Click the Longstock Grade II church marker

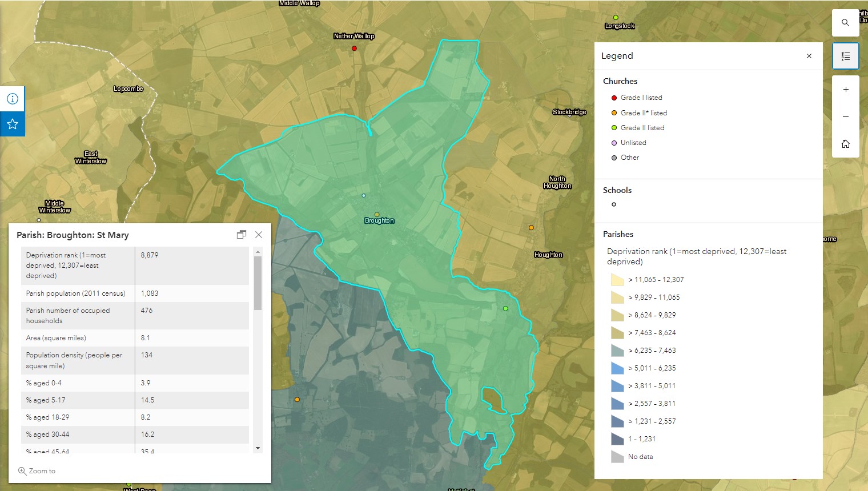(x=616, y=18)
